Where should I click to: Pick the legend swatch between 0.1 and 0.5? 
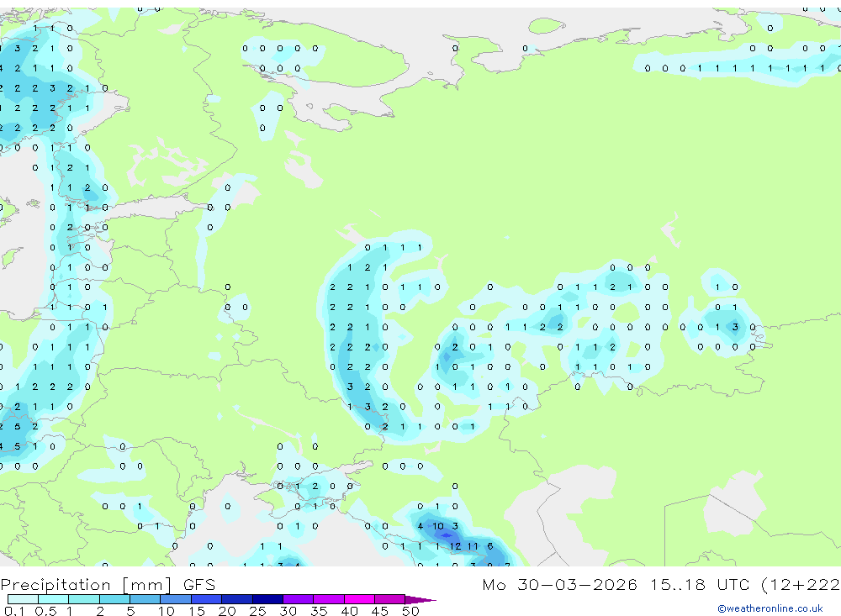pos(23,599)
